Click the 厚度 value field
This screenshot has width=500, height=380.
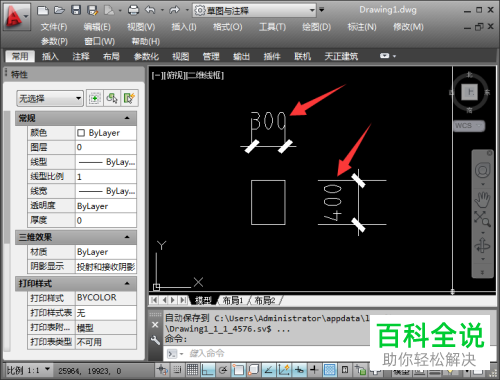click(x=106, y=220)
